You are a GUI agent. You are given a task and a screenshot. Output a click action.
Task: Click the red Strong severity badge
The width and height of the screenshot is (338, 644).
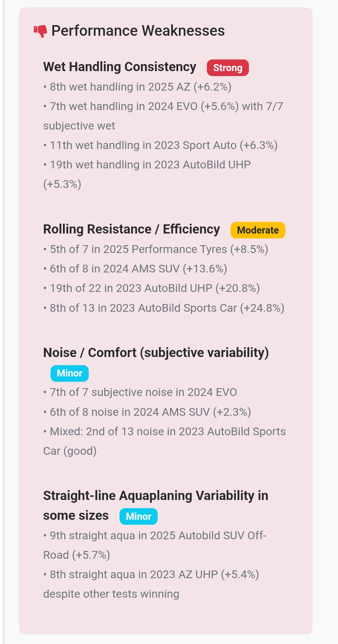pyautogui.click(x=228, y=68)
